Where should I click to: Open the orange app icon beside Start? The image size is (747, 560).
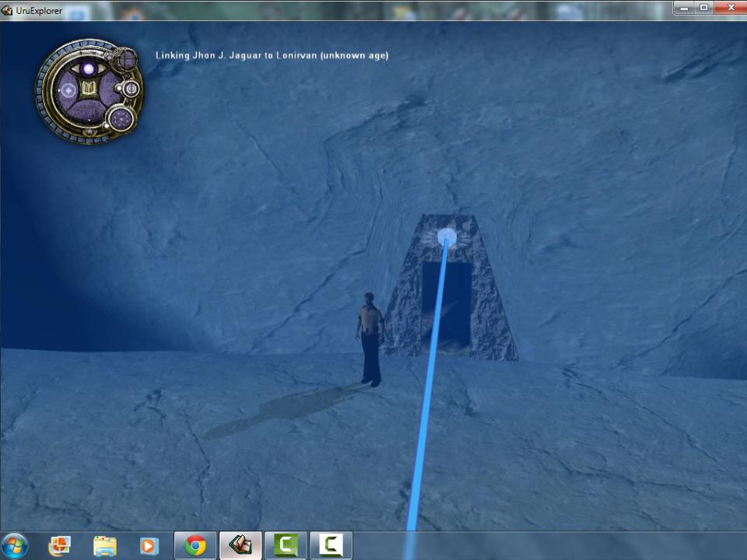tap(60, 546)
